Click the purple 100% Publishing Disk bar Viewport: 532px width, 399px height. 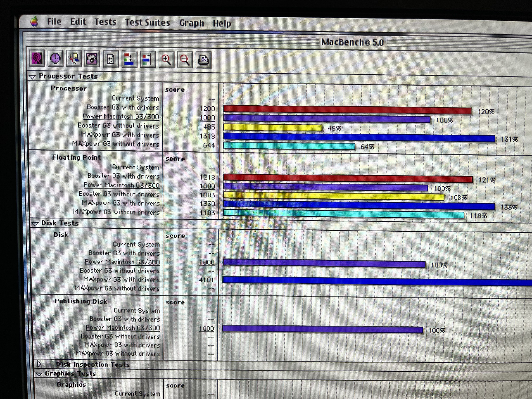click(x=322, y=329)
